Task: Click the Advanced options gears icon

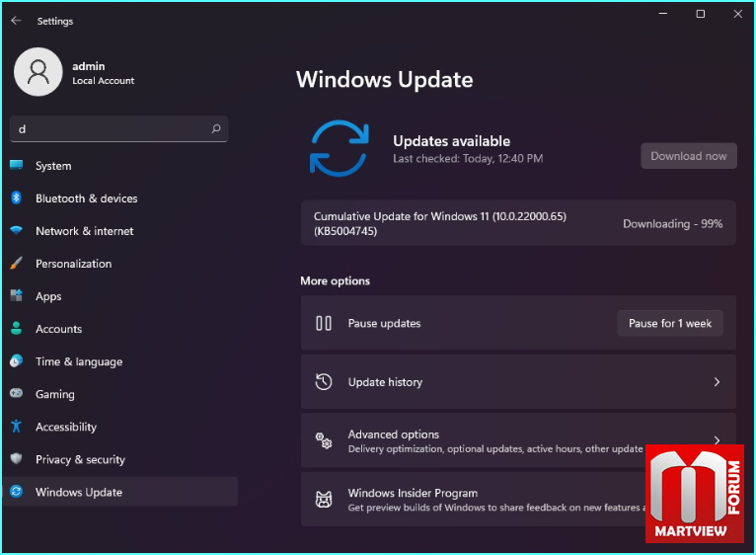Action: coord(324,440)
